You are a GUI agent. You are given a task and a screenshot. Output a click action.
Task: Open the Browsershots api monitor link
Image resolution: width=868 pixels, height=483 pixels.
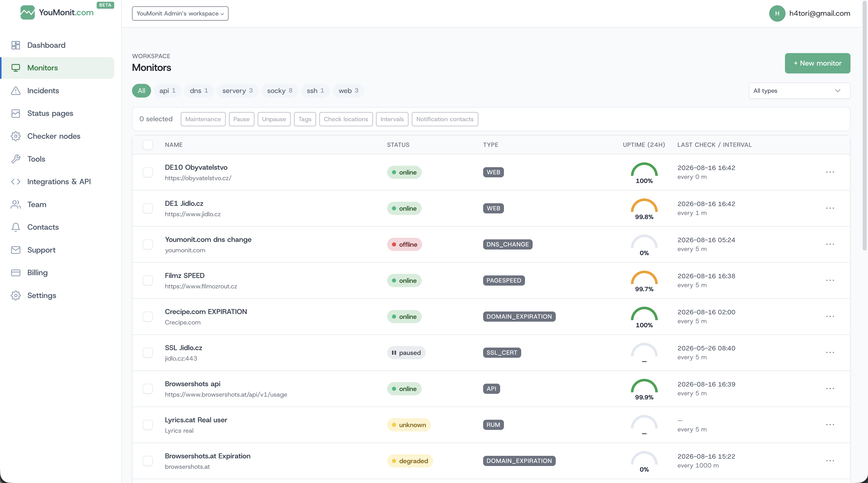(192, 384)
